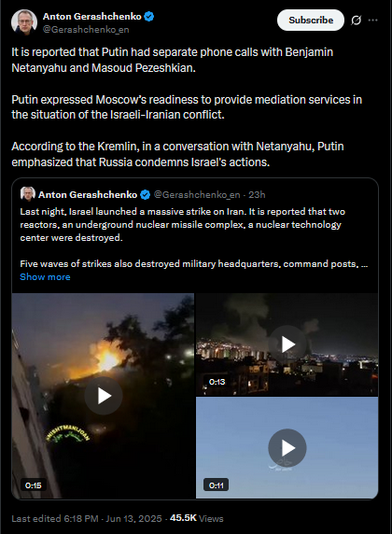Click the quoted post's small avatar
The image size is (392, 534).
click(x=28, y=194)
